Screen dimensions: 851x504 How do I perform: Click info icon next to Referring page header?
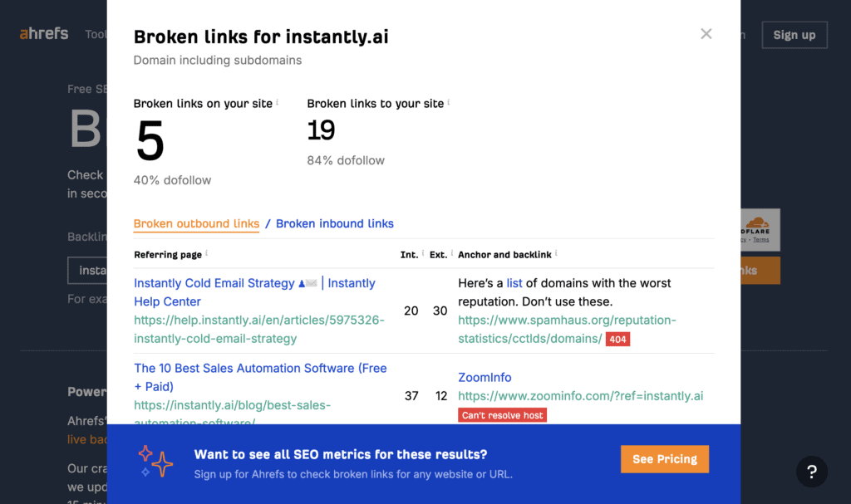206,254
